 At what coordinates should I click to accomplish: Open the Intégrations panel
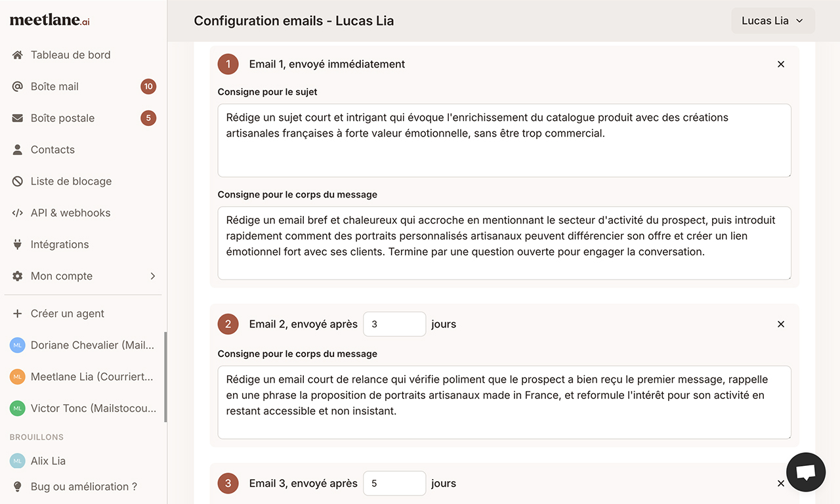60,243
